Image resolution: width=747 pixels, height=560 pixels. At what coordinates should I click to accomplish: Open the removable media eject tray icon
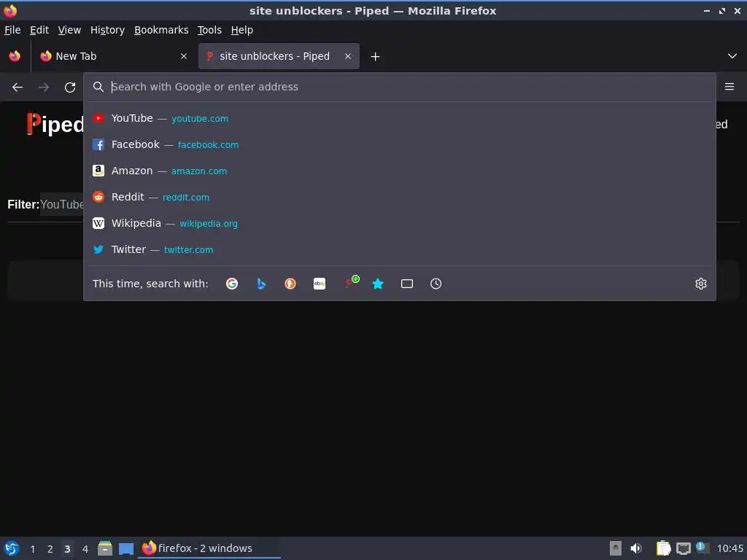tap(616, 548)
